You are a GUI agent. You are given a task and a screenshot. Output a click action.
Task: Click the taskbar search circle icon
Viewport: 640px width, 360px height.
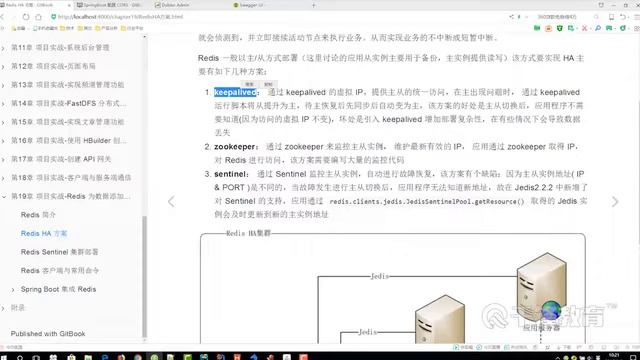tap(20, 358)
